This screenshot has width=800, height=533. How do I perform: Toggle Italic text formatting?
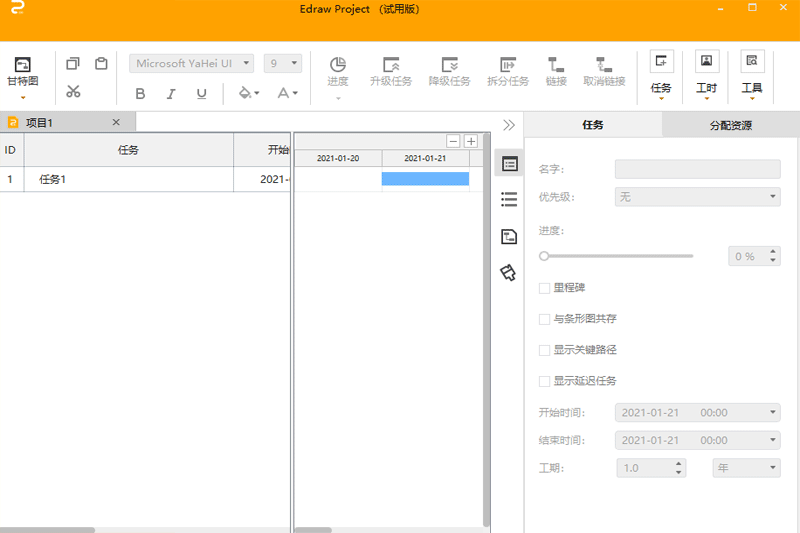[x=171, y=94]
